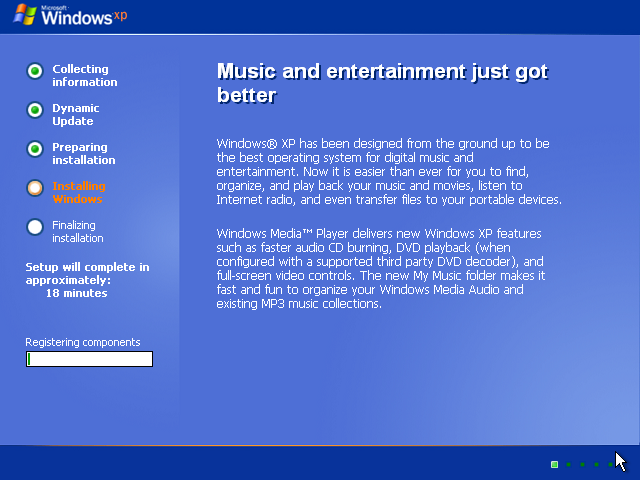Viewport: 640px width, 480px height.
Task: Click the orange Installing Windows label
Action: coord(79,193)
